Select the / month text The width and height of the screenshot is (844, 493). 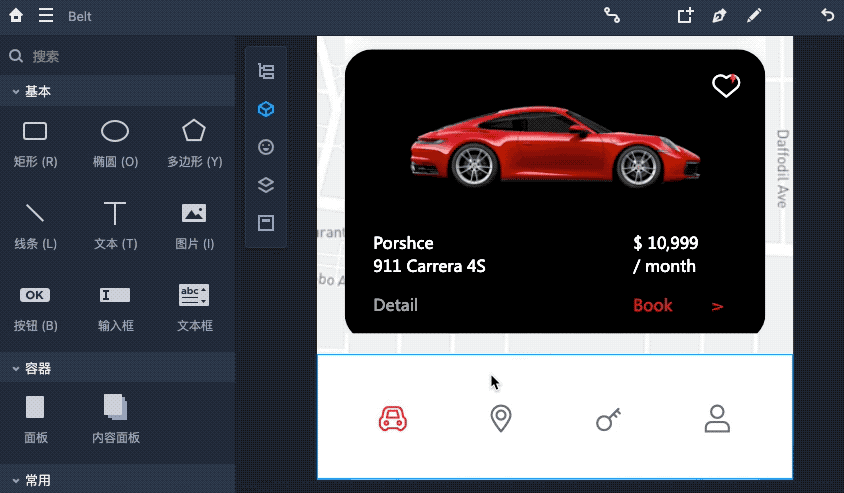click(664, 266)
